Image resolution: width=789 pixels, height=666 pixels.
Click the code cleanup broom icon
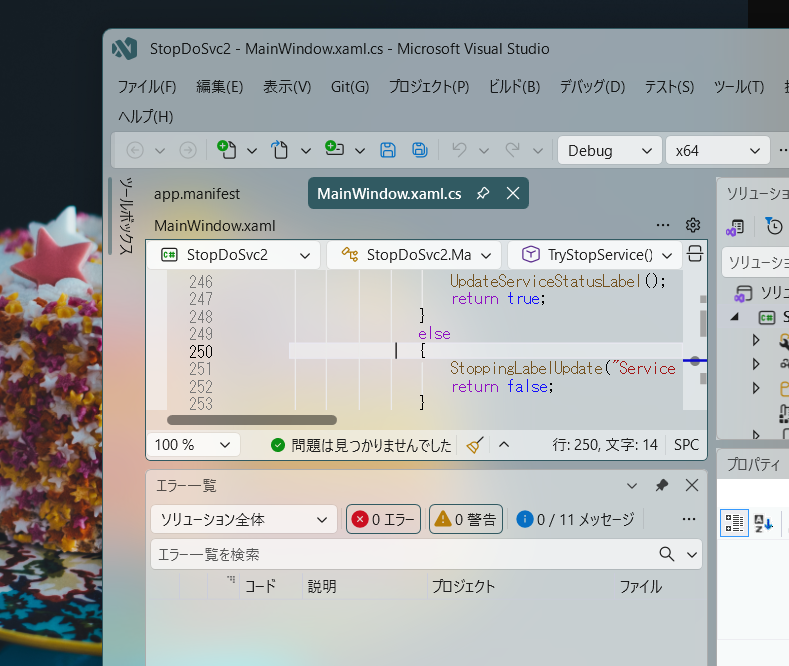click(474, 445)
